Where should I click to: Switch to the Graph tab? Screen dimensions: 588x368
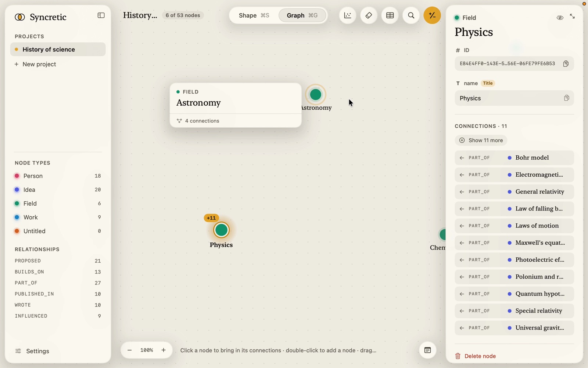302,15
